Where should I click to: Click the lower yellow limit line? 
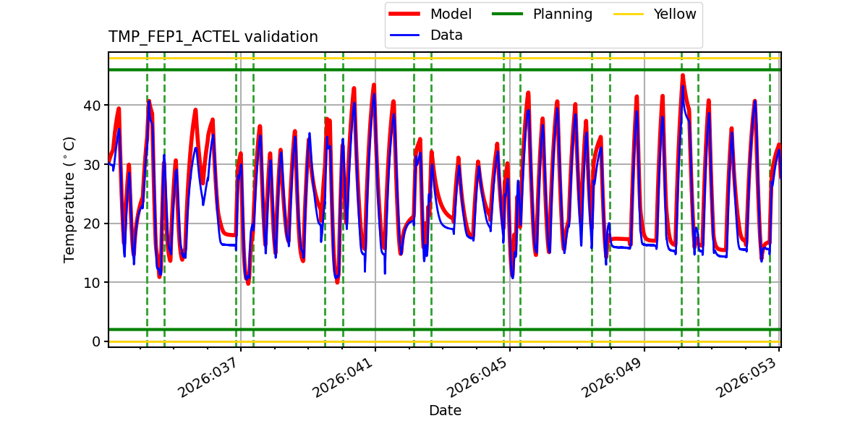click(x=434, y=340)
